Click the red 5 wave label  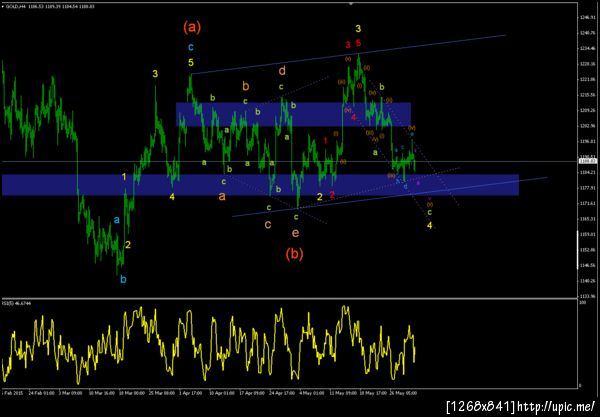pos(358,43)
